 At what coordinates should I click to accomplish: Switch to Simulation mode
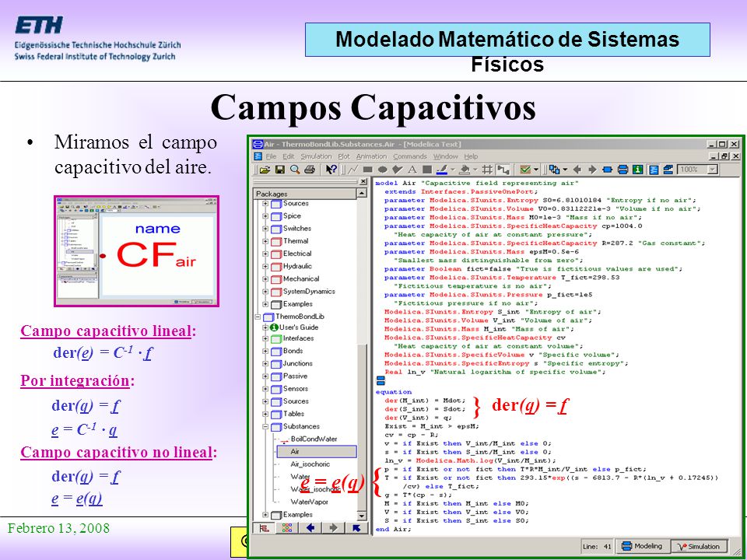pyautogui.click(x=699, y=546)
